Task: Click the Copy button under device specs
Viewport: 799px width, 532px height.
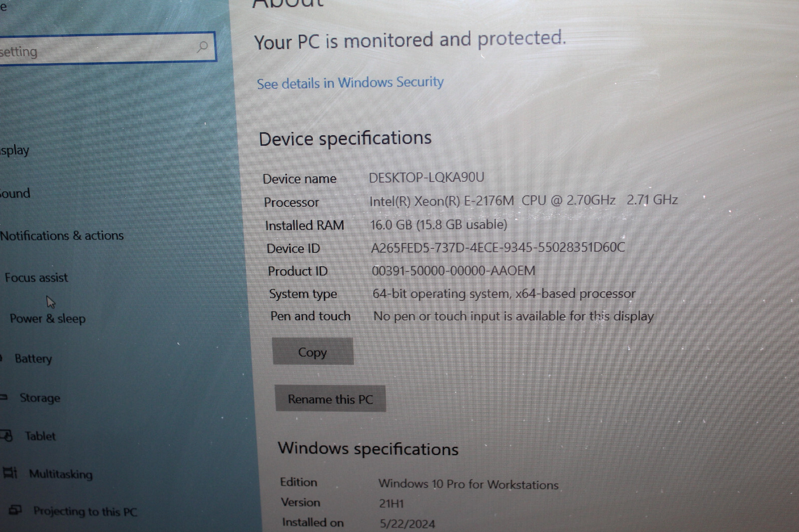Action: click(313, 352)
